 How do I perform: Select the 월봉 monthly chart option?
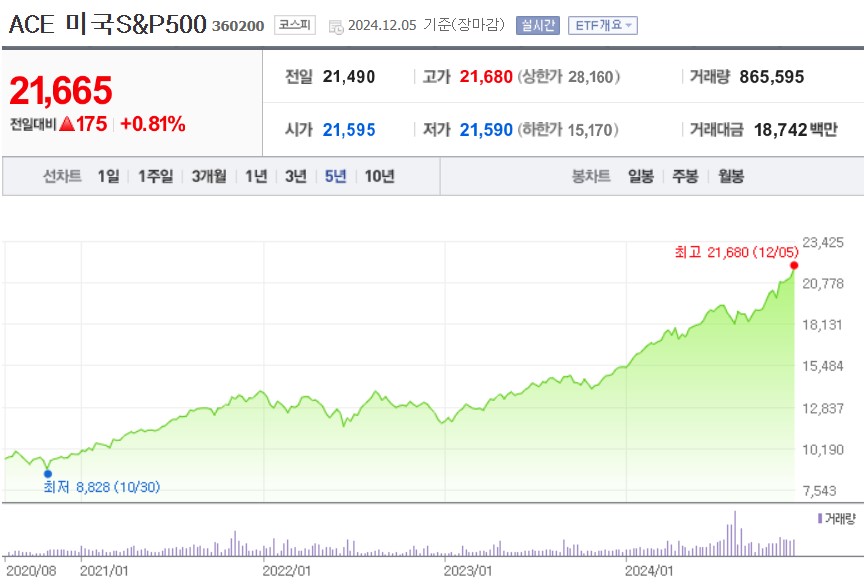[733, 174]
